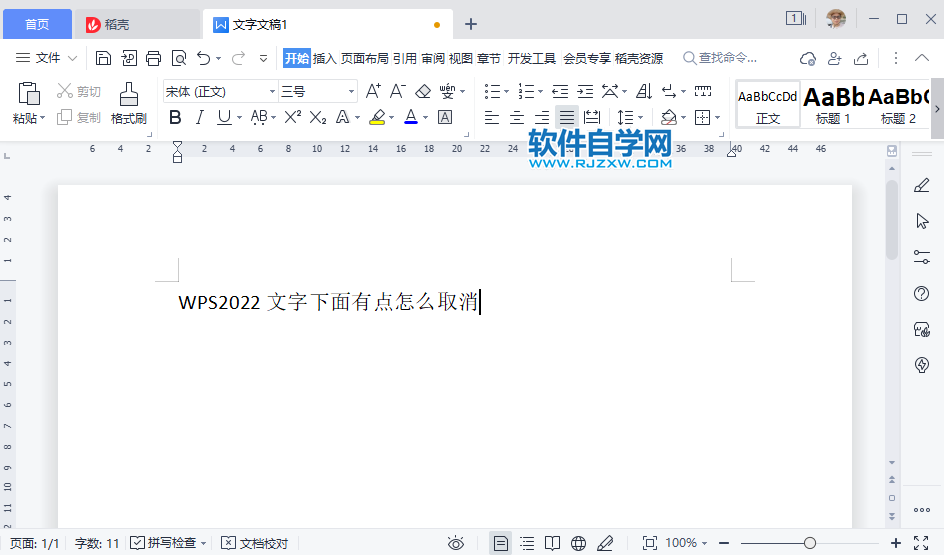Toggle distributed alignment
This screenshot has height=555, width=944.
click(x=592, y=117)
